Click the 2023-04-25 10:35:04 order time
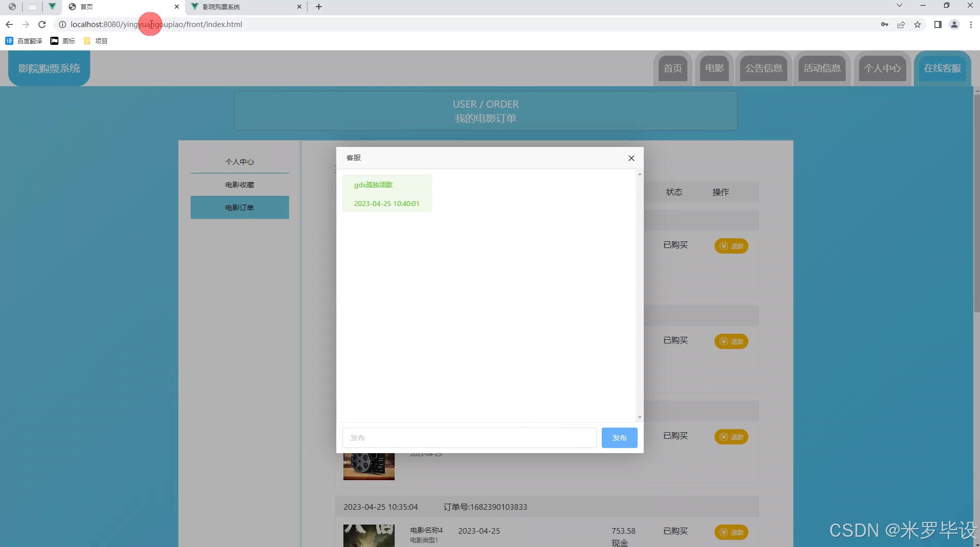Screen dimensions: 980x547 (x=380, y=507)
